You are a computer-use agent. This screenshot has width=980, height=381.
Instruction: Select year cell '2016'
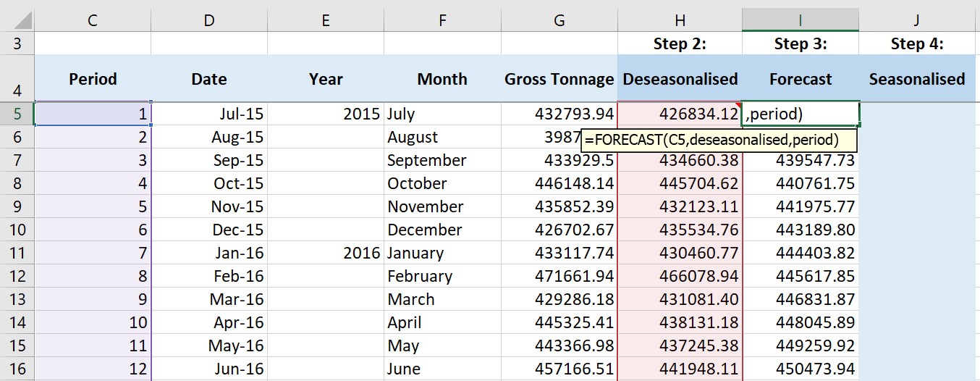pyautogui.click(x=326, y=253)
